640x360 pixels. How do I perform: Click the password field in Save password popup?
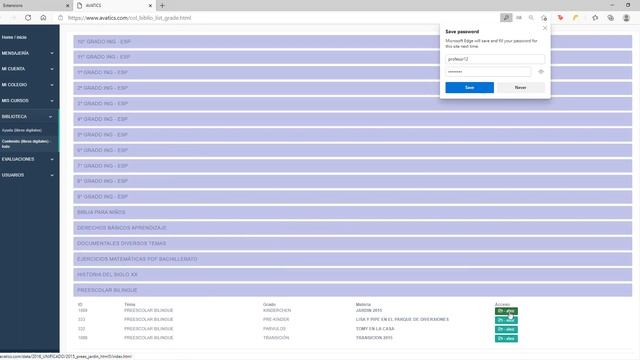(488, 72)
